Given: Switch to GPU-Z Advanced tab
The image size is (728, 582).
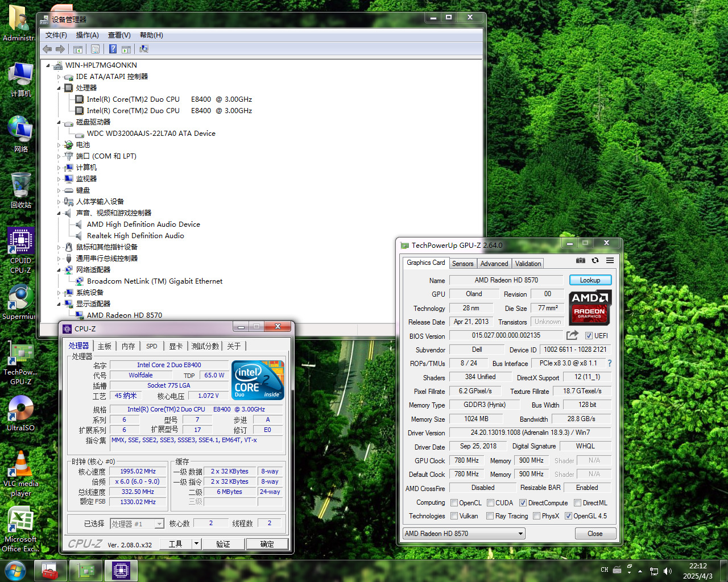Looking at the screenshot, I should [494, 264].
